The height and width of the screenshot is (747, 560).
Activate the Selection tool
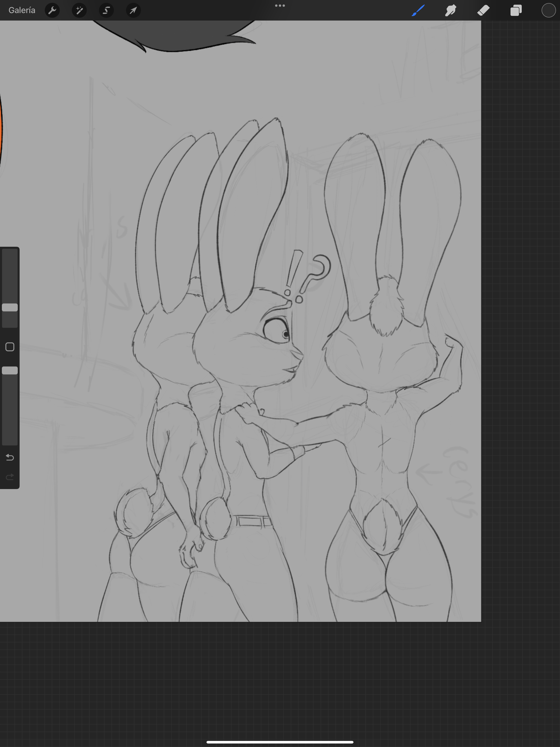point(106,11)
